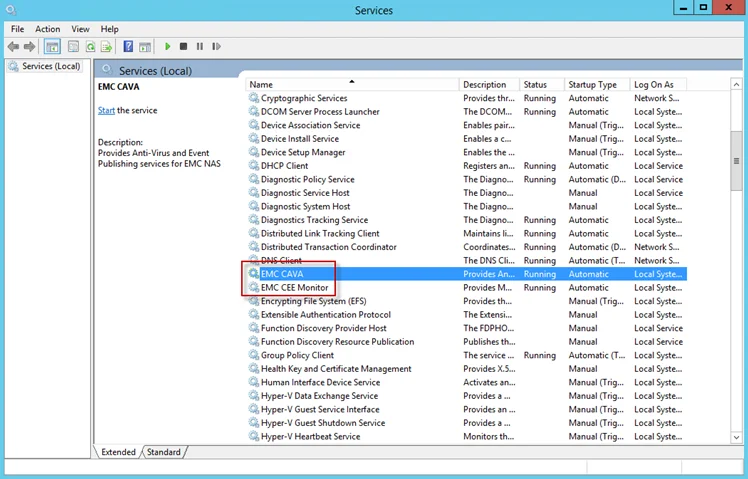748x479 pixels.
Task: Stop service with square stop icon
Action: click(x=183, y=46)
